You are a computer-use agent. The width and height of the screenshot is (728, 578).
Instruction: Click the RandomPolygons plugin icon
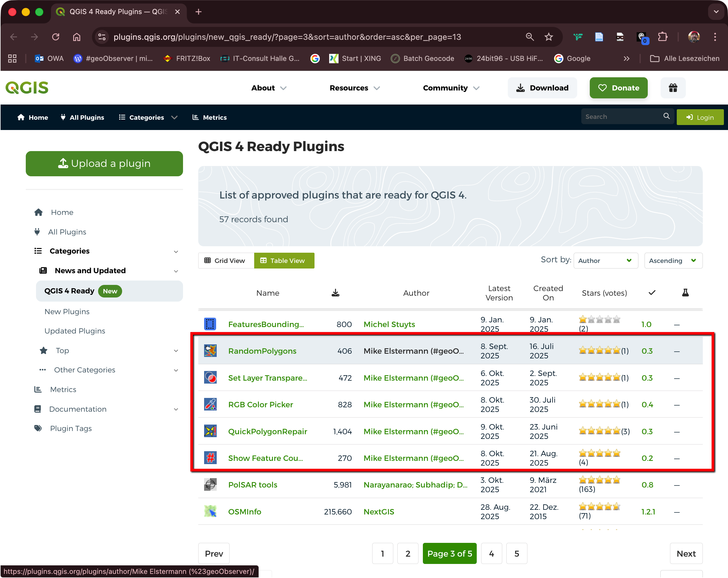(x=210, y=351)
